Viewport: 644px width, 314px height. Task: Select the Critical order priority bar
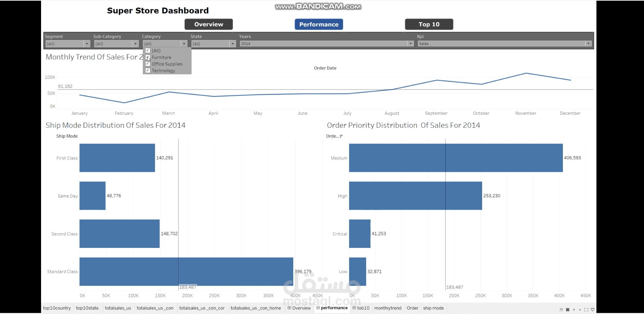360,234
